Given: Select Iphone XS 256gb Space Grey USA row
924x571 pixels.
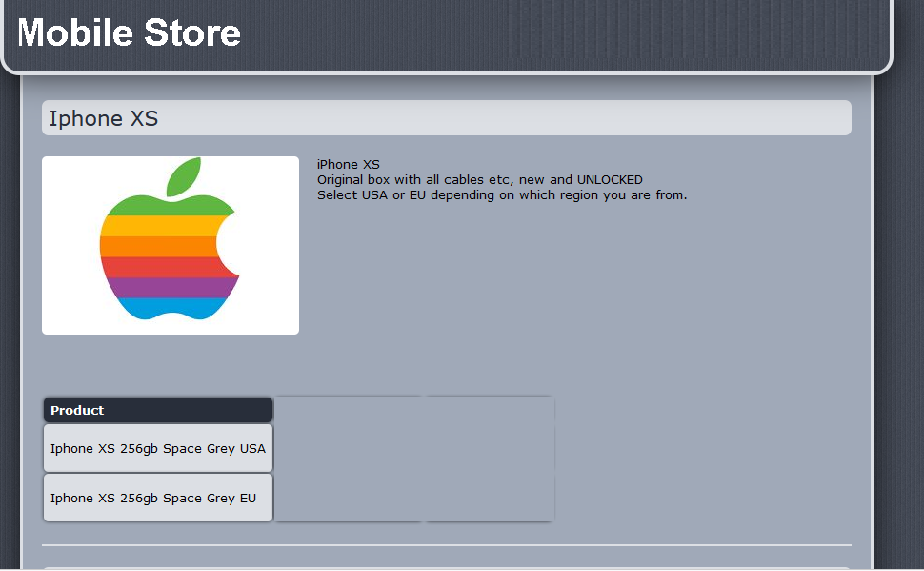Looking at the screenshot, I should (x=158, y=448).
